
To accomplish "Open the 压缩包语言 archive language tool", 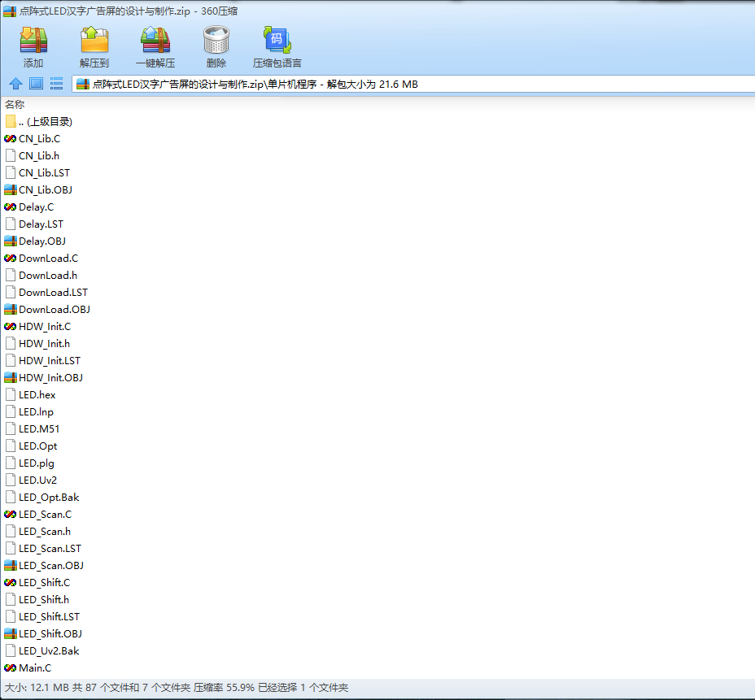I will point(277,40).
